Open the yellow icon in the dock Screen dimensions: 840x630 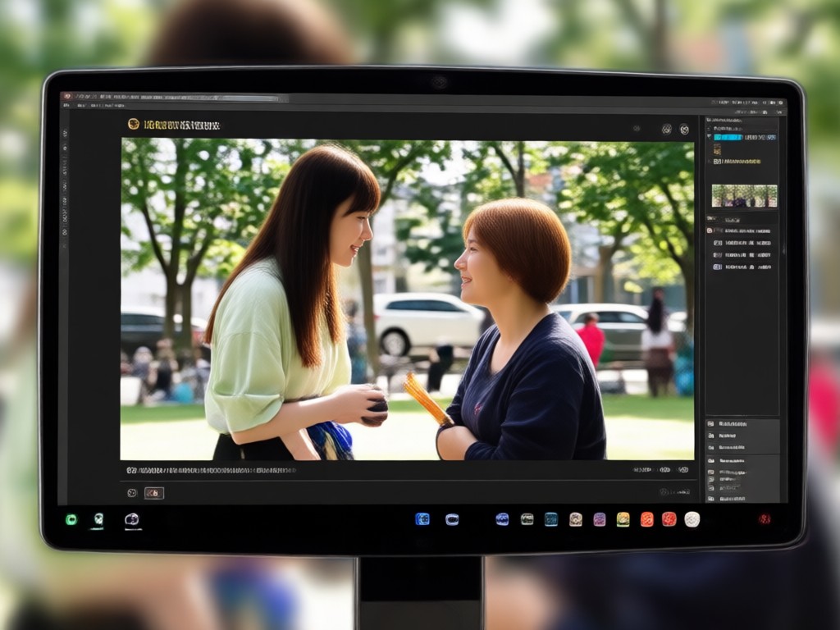coord(623,519)
